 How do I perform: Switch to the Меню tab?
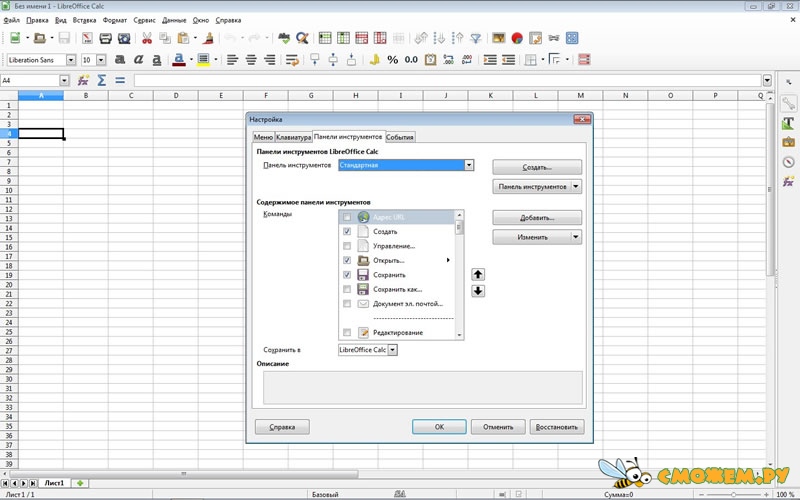coord(263,137)
